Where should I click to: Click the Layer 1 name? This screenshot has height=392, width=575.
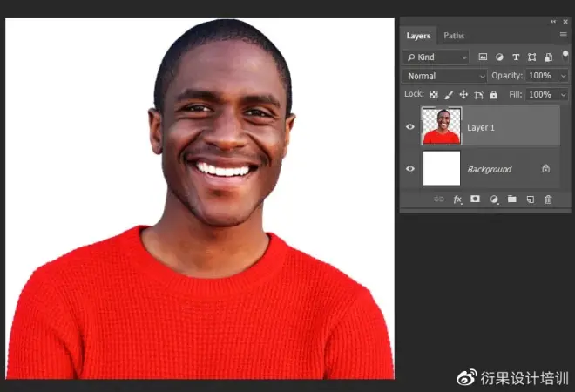(x=481, y=127)
